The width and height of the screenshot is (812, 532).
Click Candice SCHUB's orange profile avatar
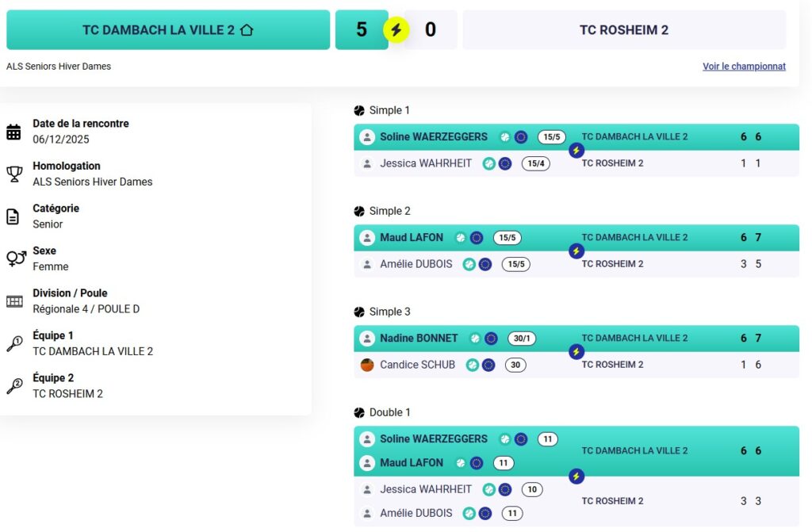(x=367, y=365)
